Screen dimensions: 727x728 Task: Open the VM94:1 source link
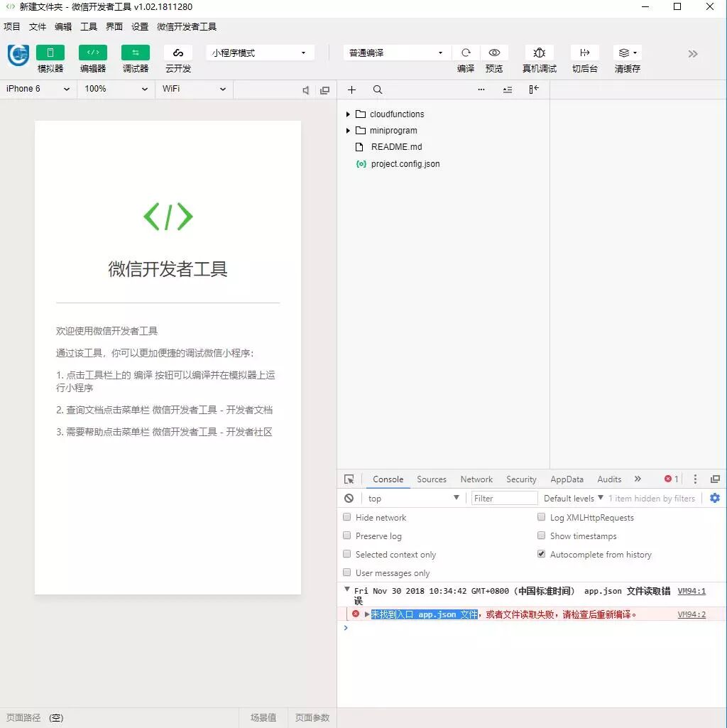[692, 591]
